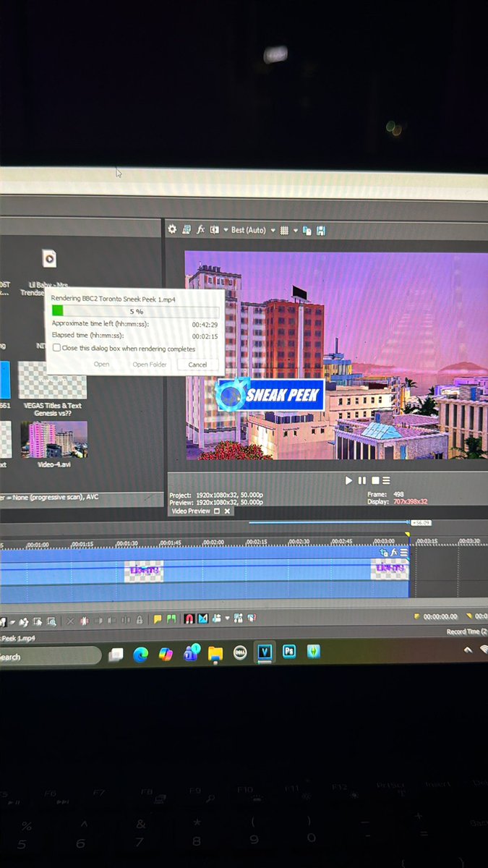
Task: Toggle the lock event padlock icon
Action: pos(140,621)
